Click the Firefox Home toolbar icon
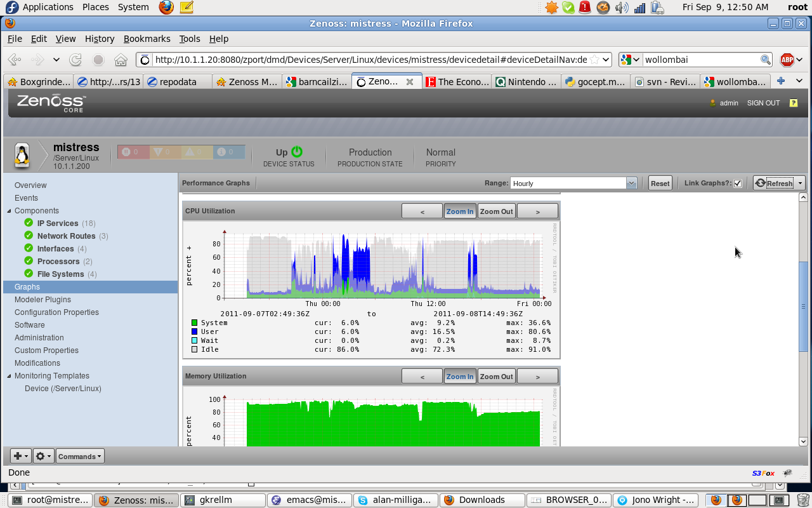The height and width of the screenshot is (508, 812). 121,60
